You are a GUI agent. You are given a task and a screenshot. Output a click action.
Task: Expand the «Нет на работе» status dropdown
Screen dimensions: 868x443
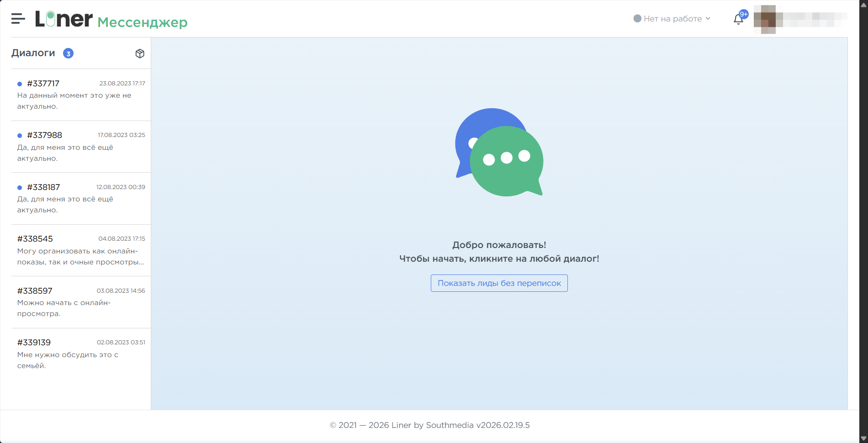point(672,19)
